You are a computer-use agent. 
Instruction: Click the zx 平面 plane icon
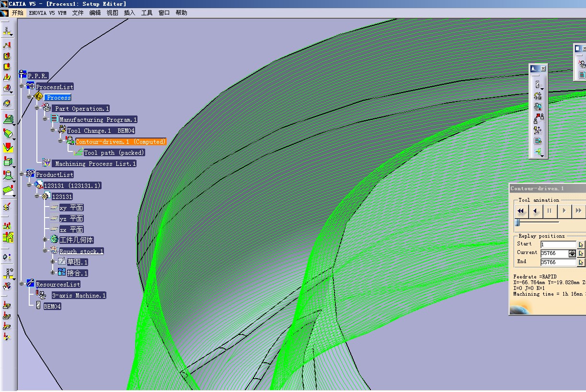coord(54,229)
